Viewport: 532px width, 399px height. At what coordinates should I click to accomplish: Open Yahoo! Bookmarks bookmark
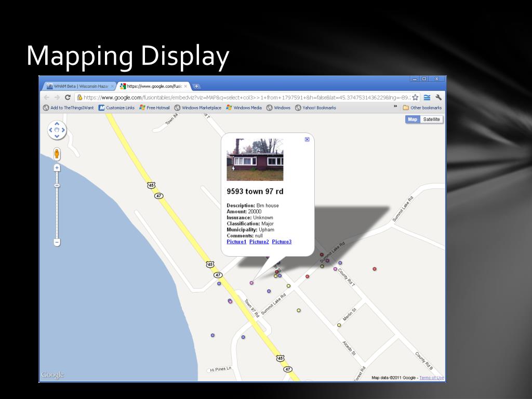pos(315,108)
